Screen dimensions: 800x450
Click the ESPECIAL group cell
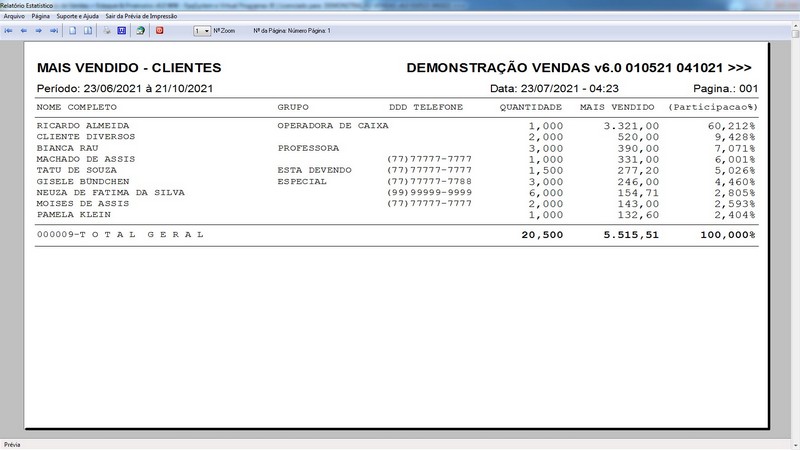point(302,182)
